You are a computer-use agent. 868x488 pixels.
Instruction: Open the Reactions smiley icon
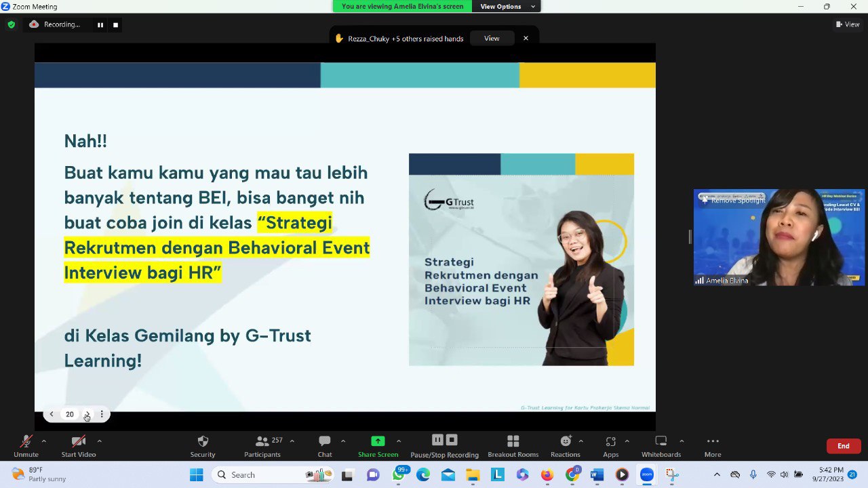pos(566,441)
